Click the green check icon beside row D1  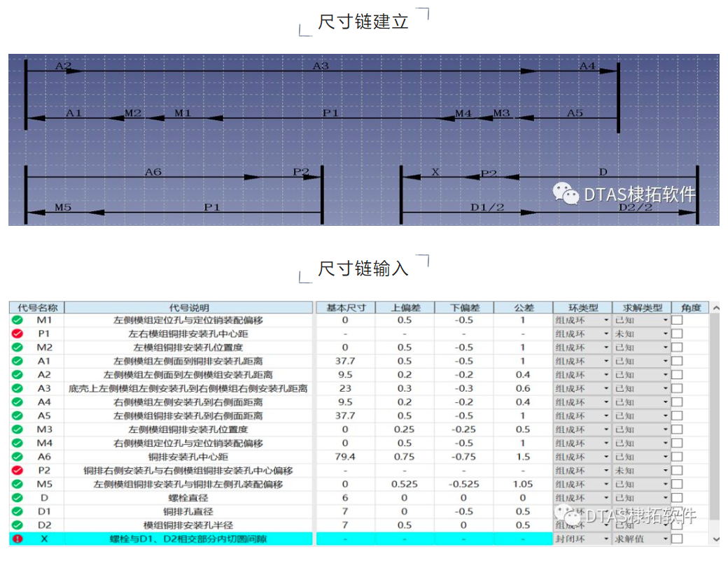(x=17, y=511)
